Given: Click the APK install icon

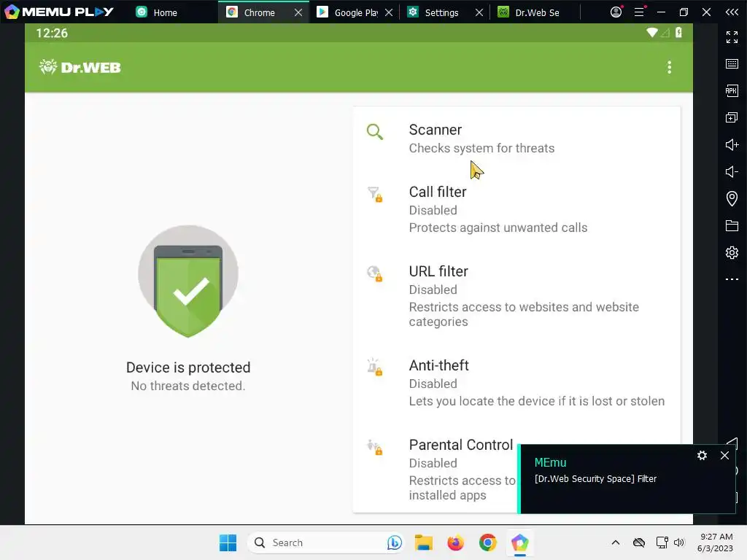Looking at the screenshot, I should pos(732,90).
